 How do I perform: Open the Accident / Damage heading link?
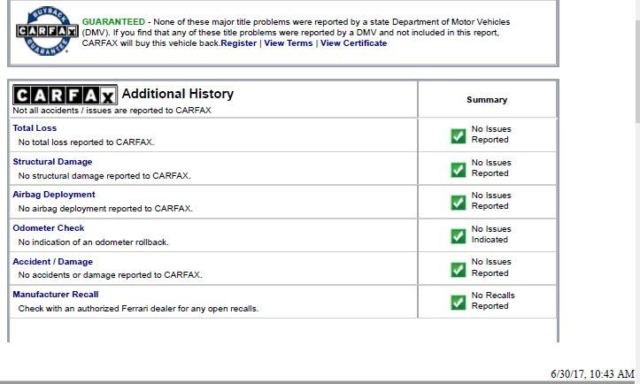click(53, 261)
